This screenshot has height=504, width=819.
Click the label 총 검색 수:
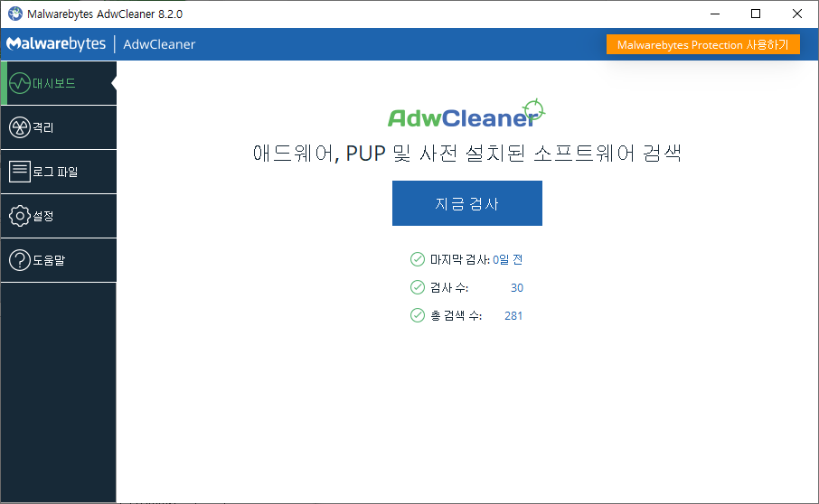point(456,315)
